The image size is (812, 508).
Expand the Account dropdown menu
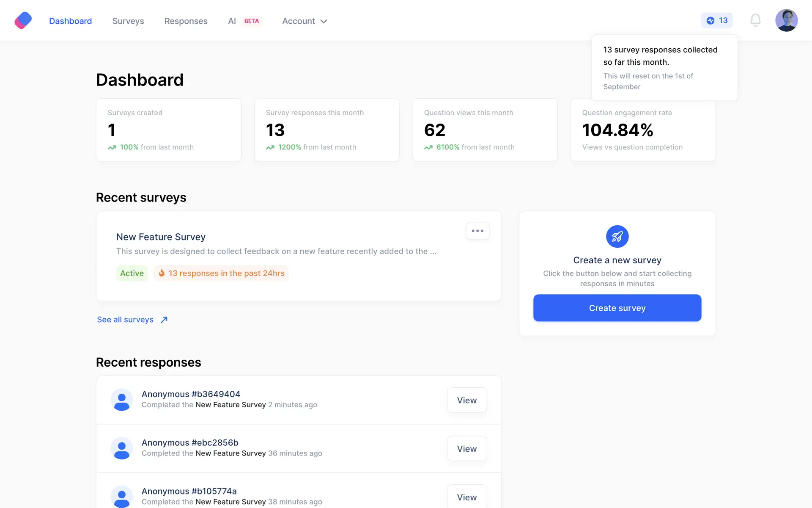pyautogui.click(x=299, y=21)
